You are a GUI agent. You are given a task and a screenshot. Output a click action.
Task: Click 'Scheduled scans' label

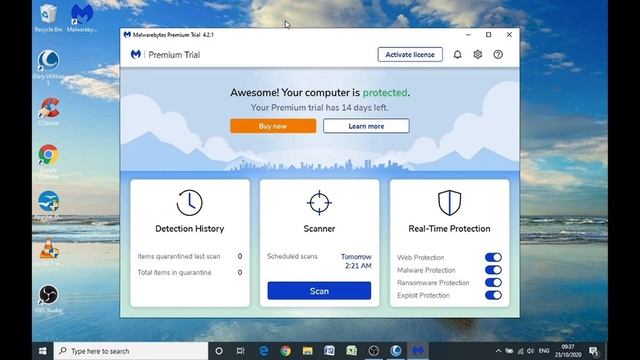click(x=292, y=256)
